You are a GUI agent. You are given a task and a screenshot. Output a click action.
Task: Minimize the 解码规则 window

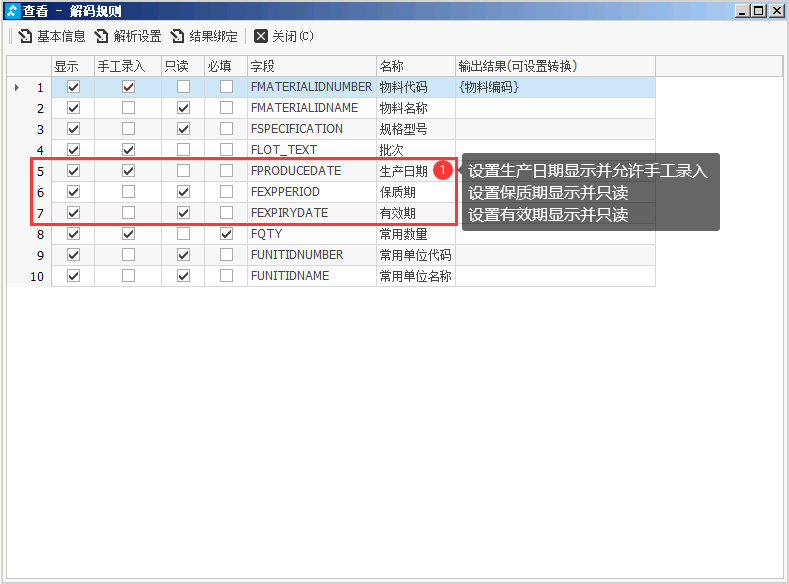click(x=742, y=11)
